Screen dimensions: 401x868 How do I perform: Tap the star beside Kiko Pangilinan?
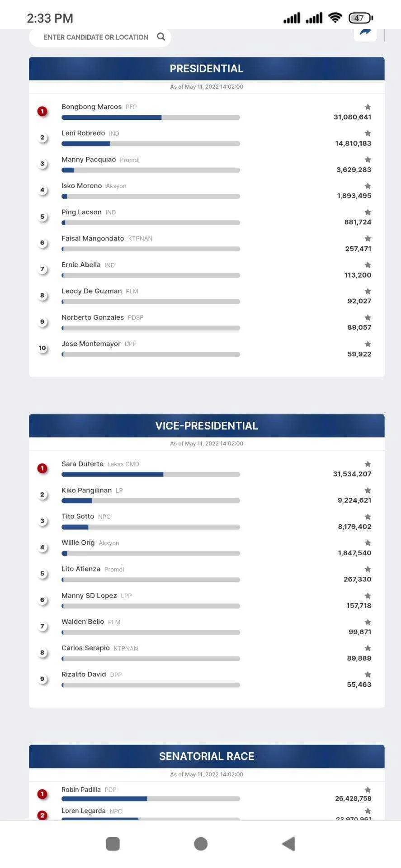pos(368,491)
